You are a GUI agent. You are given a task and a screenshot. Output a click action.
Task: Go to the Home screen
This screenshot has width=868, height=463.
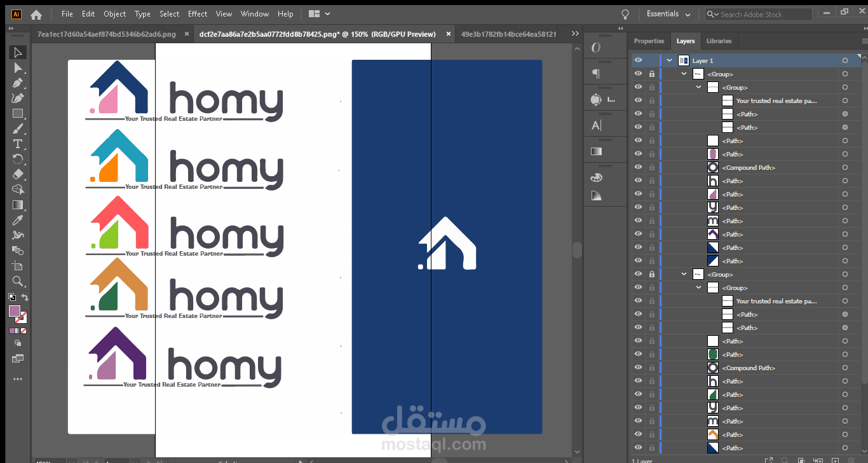click(36, 14)
